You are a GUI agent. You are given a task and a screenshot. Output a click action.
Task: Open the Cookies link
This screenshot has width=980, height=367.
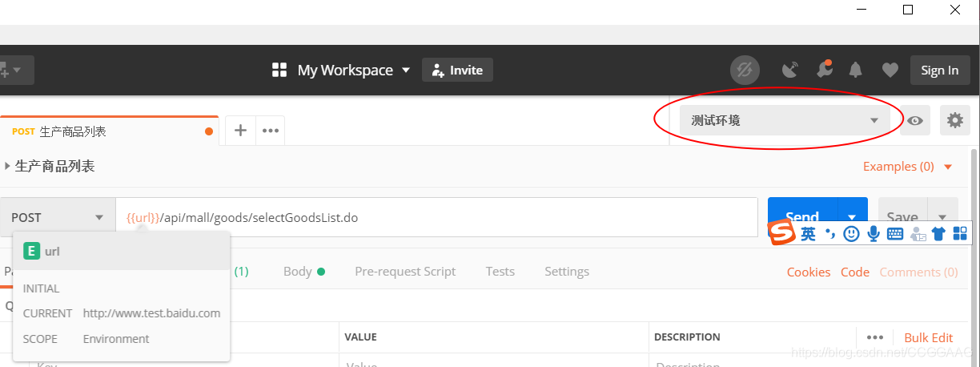(x=809, y=272)
